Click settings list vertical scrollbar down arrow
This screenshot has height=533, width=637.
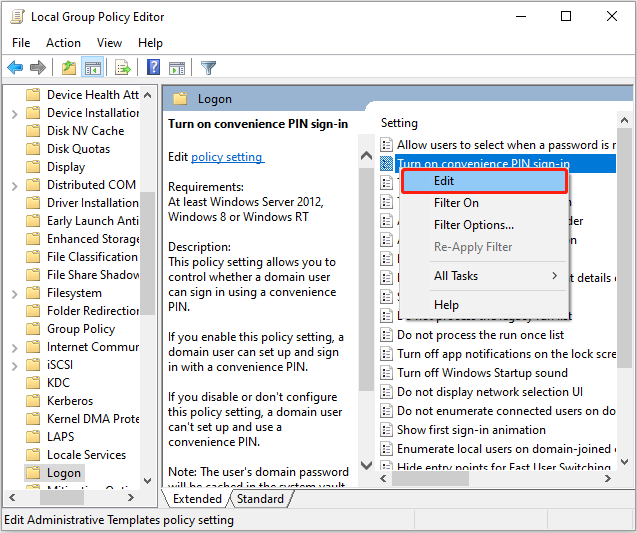(624, 462)
